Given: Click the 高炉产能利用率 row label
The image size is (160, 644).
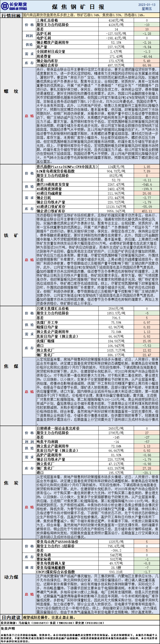Looking at the screenshot, I should pyautogui.click(x=49, y=455).
